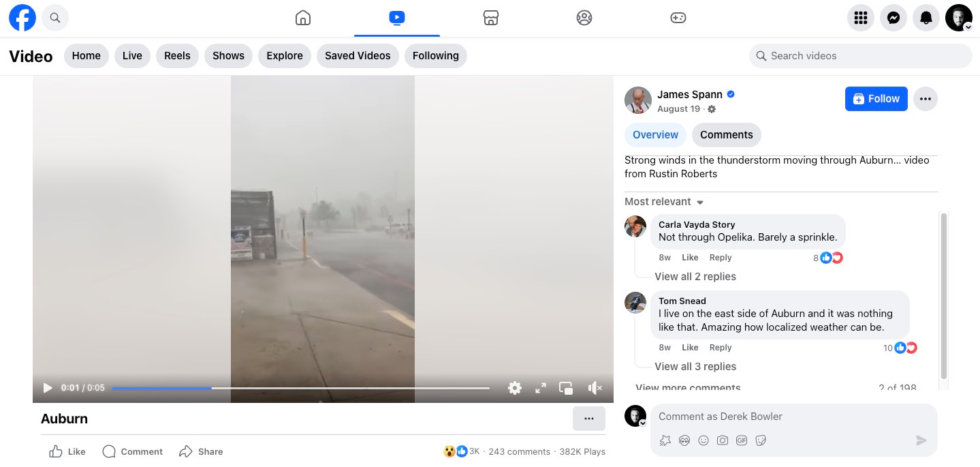Screen dimensions: 980x467
Task: Open the Gaming icon in top navigation
Action: 678,18
